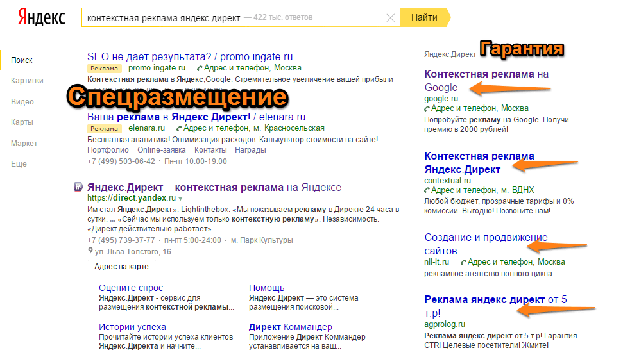Clear the search query with the X icon
This screenshot has width=623, height=364.
pos(391,17)
